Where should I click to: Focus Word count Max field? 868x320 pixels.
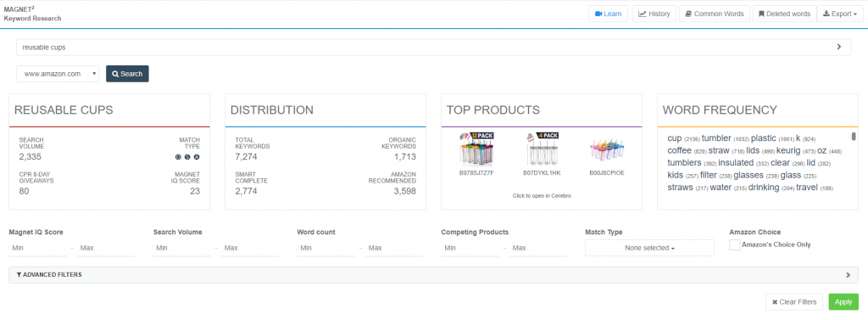(394, 248)
